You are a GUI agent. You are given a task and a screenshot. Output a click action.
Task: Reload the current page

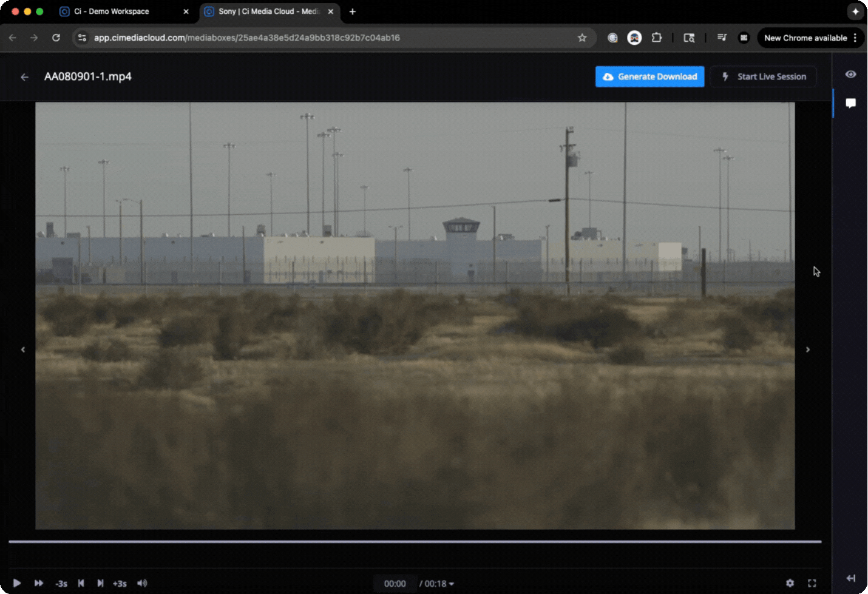56,38
